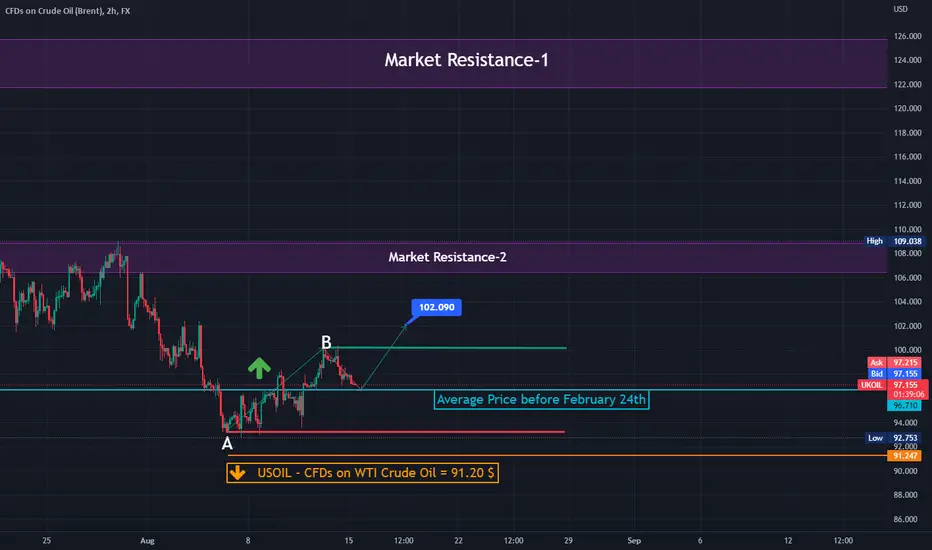Click the countdown timer 01:39:06

(908, 394)
